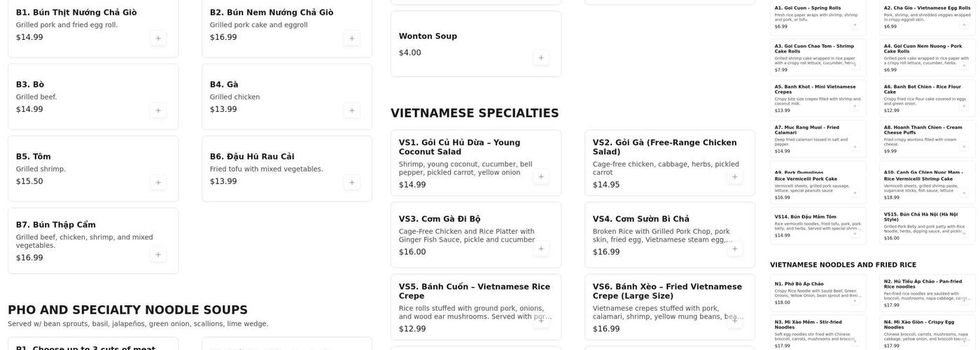The image size is (980, 350).
Task: Click plus for VS1 Young Coconut Salad
Action: point(541,176)
